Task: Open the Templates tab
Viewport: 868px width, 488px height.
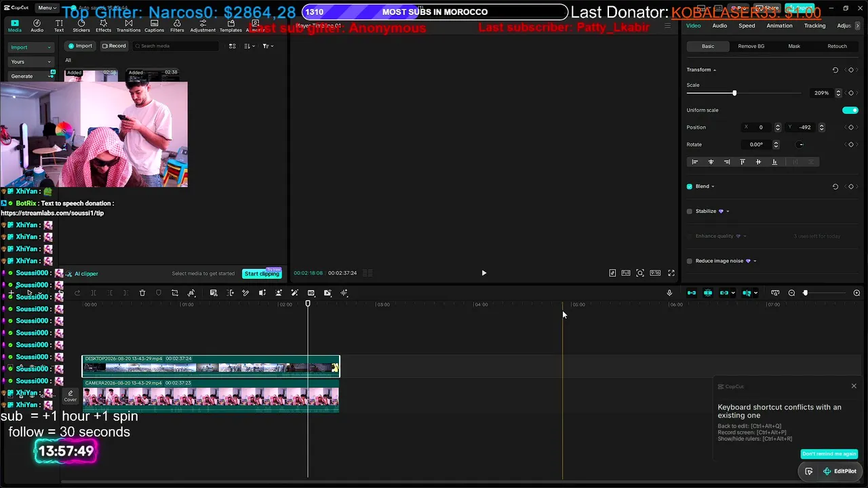Action: click(231, 26)
